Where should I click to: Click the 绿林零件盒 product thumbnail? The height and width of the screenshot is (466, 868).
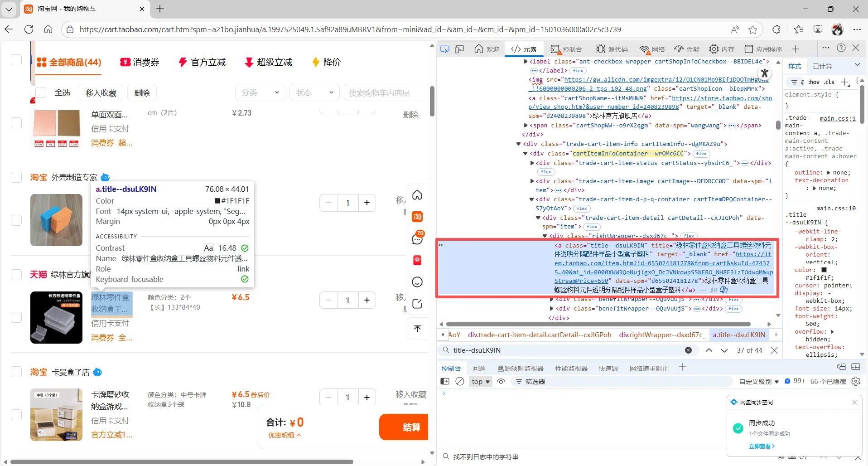click(x=56, y=317)
